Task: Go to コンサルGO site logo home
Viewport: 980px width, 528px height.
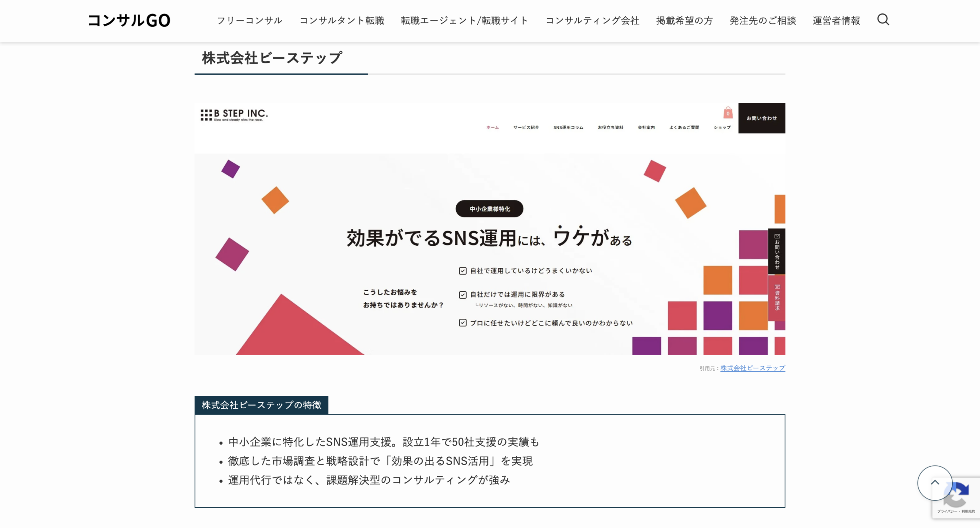Action: pos(129,20)
